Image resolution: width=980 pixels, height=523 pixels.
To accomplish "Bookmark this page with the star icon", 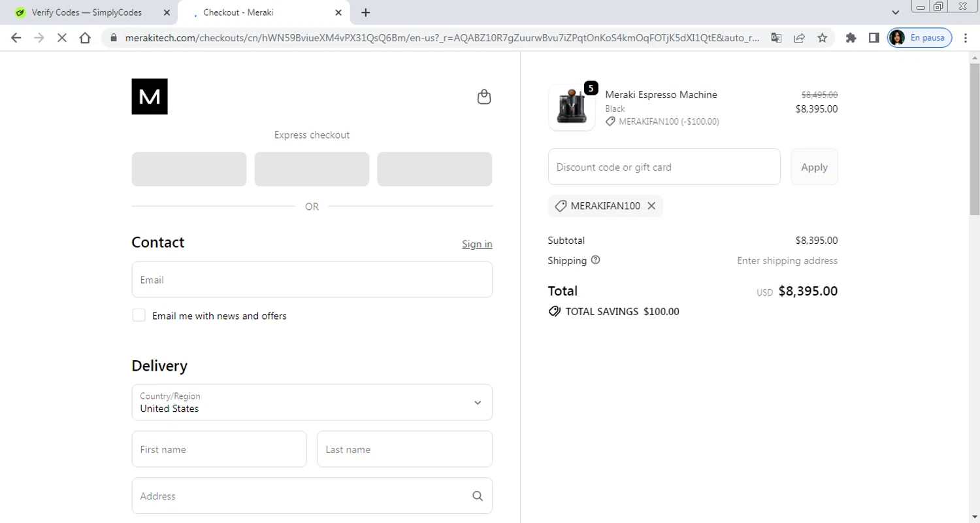I will [x=823, y=38].
